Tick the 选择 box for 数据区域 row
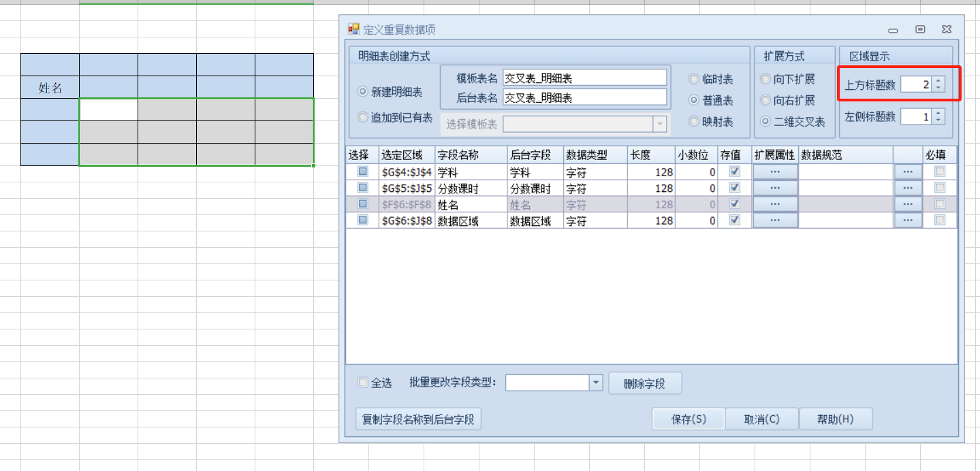This screenshot has height=471, width=980. coord(363,221)
